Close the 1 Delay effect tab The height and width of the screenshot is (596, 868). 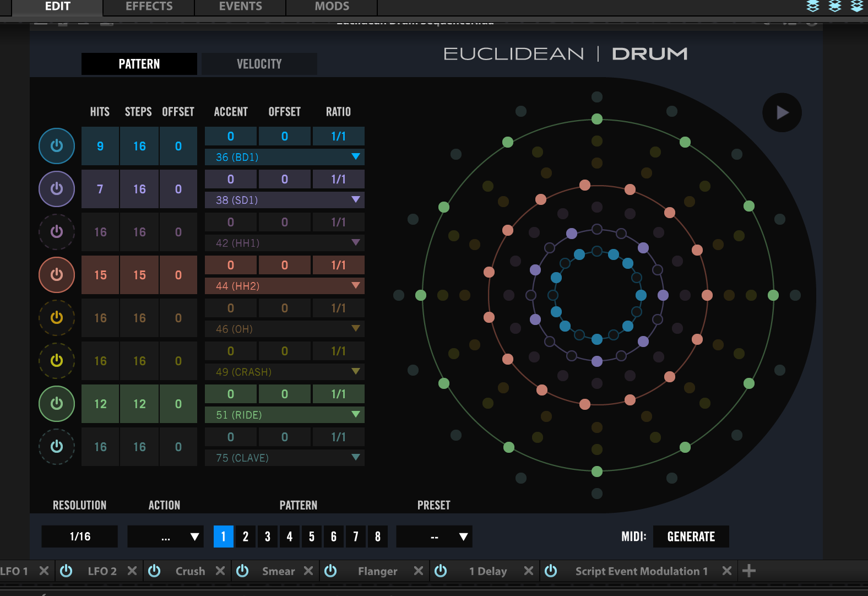[x=529, y=571]
